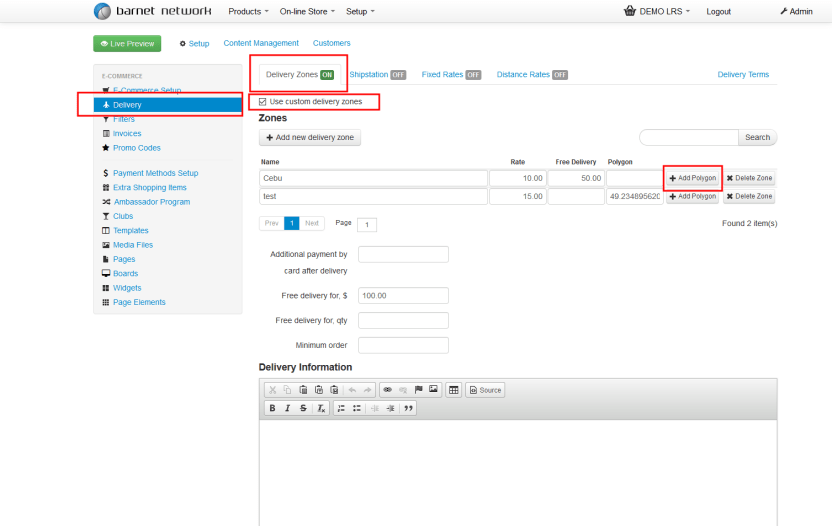Viewport: 832px width, 526px height.
Task: Click the Cut icon in editor toolbar
Action: (272, 390)
